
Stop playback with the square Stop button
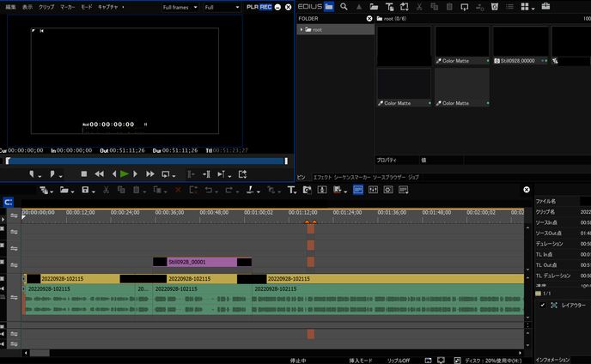click(x=84, y=174)
